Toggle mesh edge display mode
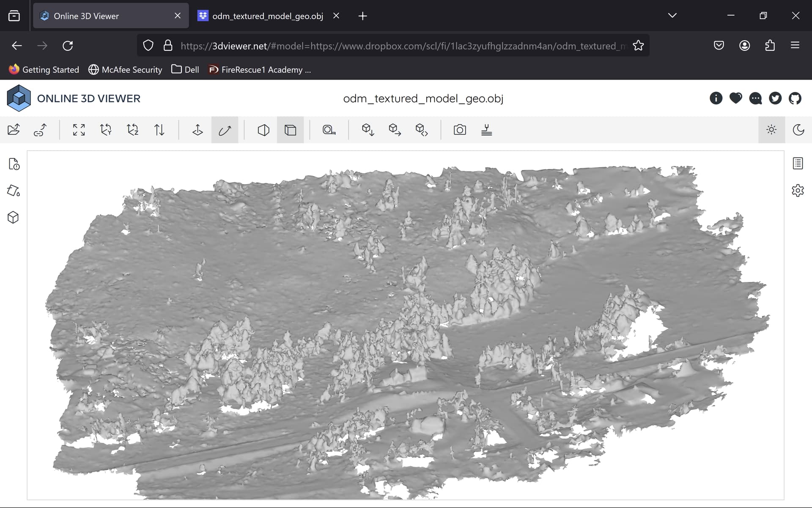 291,130
